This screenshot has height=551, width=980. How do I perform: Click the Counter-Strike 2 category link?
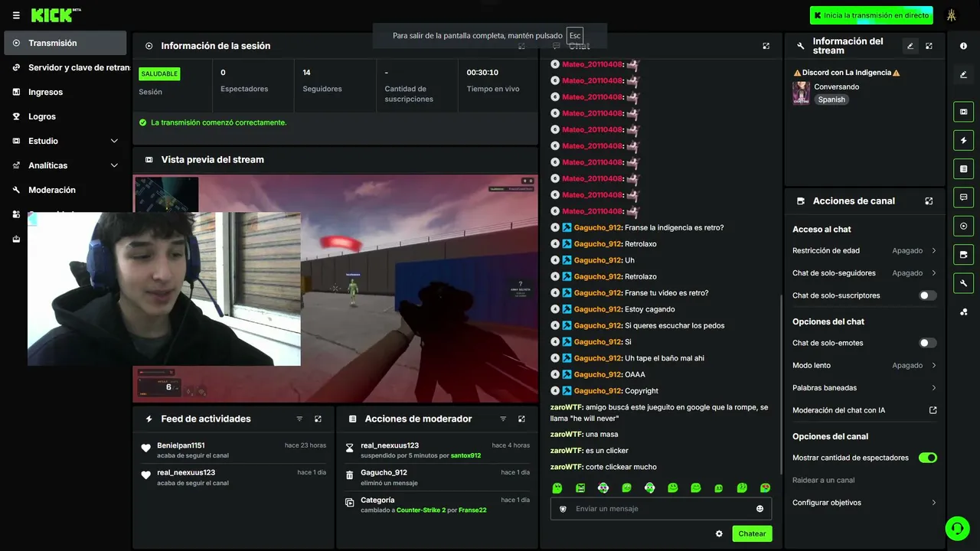click(421, 510)
